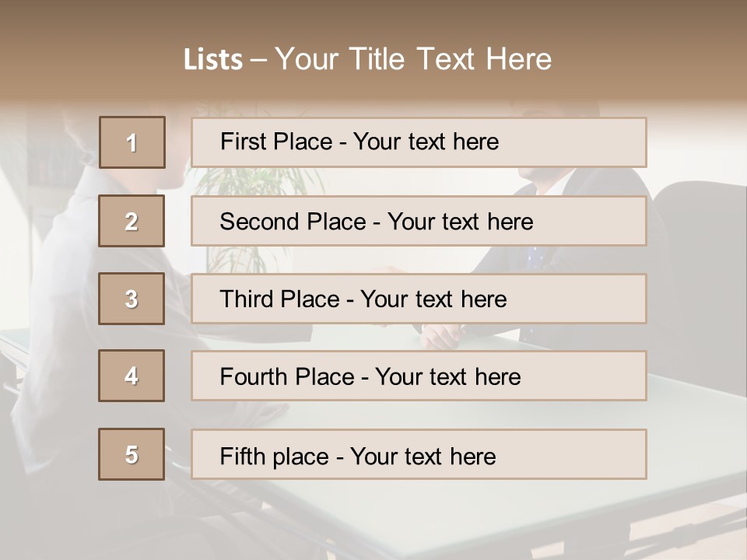The image size is (747, 560).
Task: Click the number 1 box
Action: point(132,142)
